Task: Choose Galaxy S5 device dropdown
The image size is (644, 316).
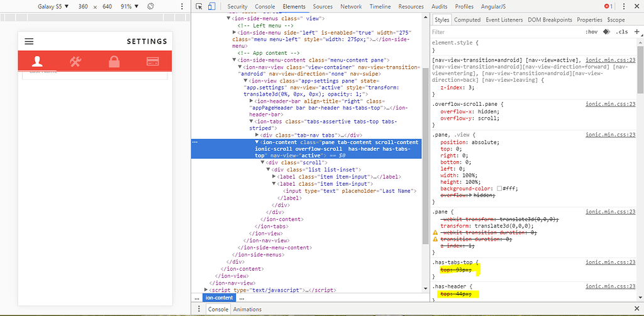Action: tap(53, 6)
